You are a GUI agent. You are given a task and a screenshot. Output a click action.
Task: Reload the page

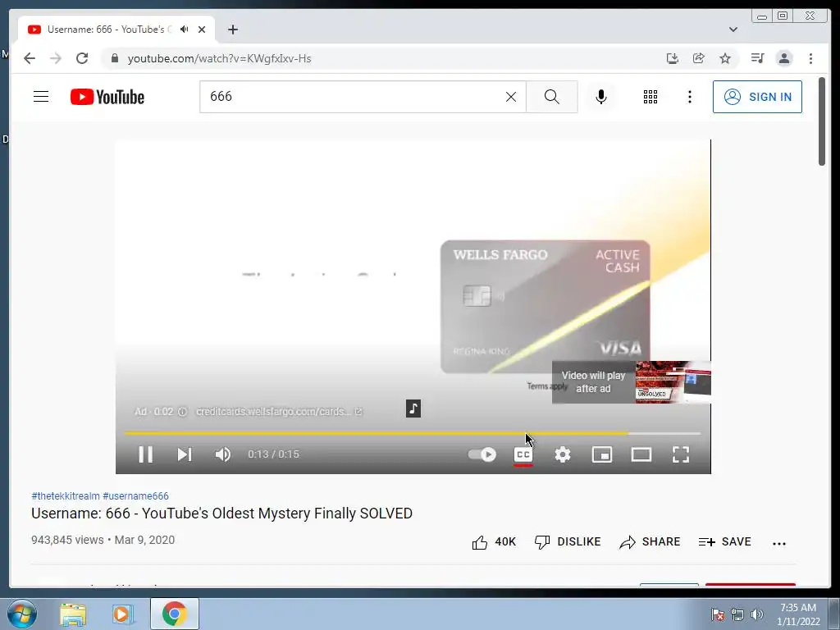[82, 58]
